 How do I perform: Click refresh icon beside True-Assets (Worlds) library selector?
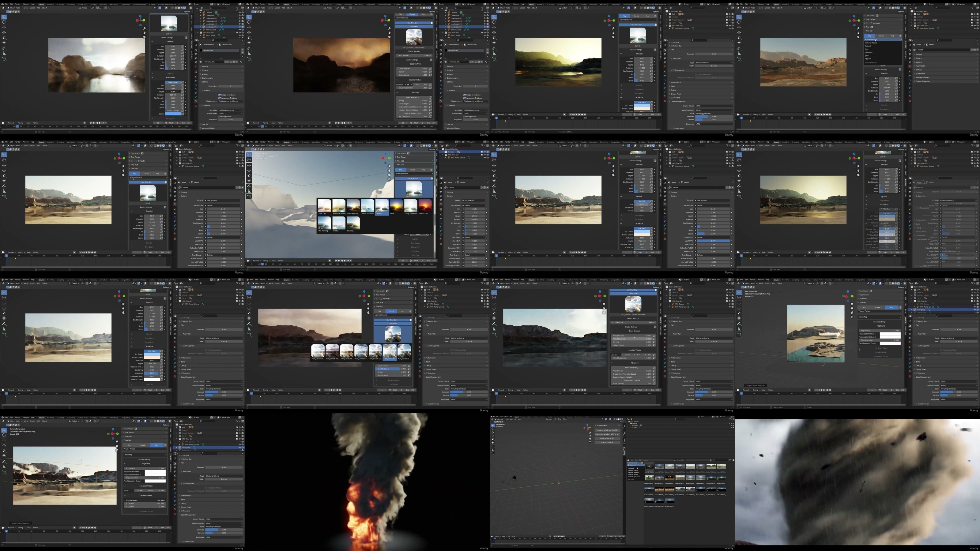642,463
